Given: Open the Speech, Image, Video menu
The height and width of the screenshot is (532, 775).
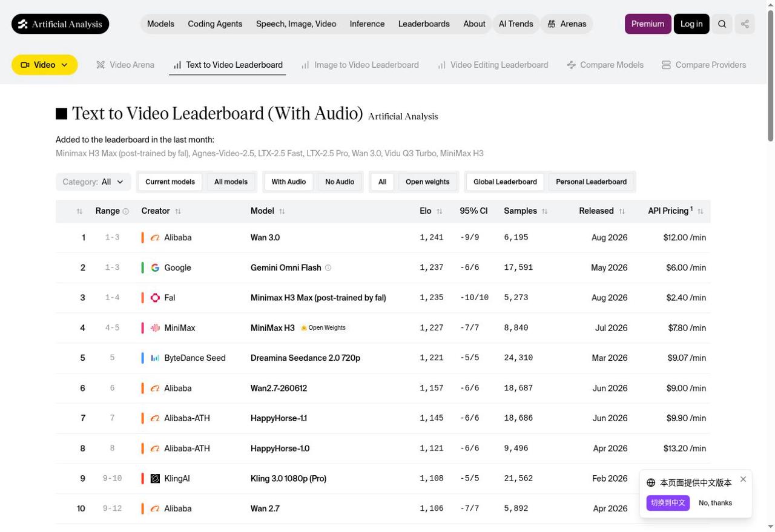Looking at the screenshot, I should pos(296,24).
